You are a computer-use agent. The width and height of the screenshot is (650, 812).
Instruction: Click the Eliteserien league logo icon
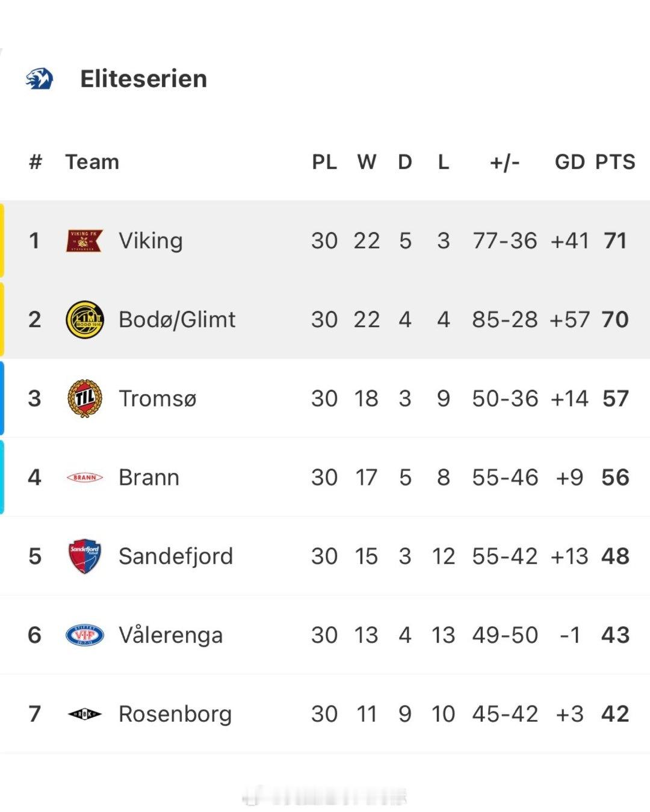[x=39, y=79]
